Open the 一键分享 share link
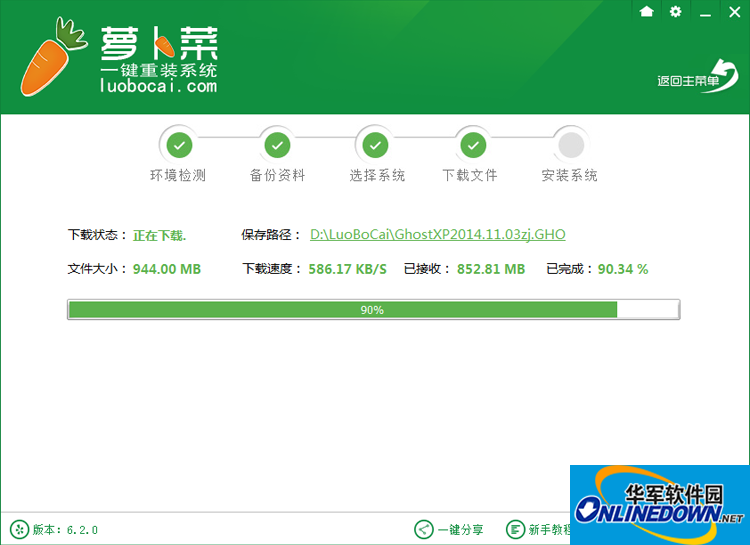This screenshot has height=545, width=750. click(x=460, y=530)
